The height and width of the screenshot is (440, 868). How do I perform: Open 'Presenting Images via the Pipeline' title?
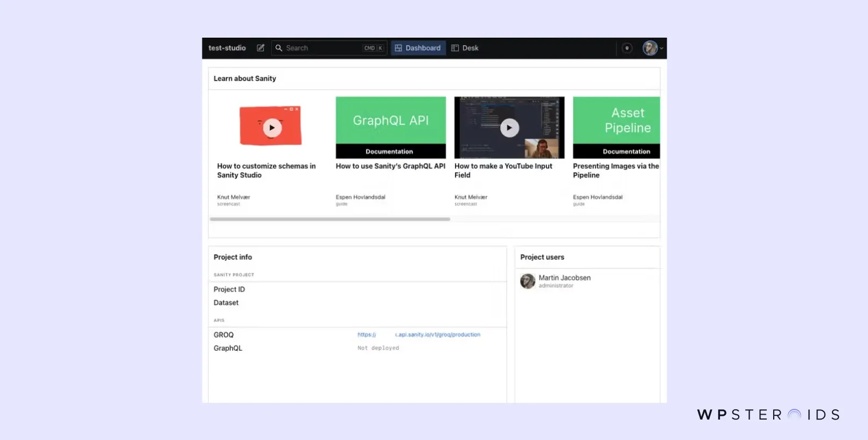pyautogui.click(x=616, y=171)
